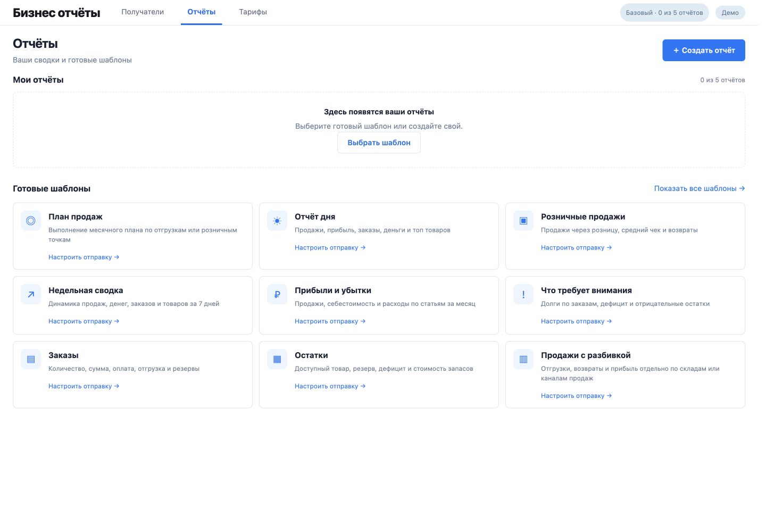Click the План продаж target icon
The width and height of the screenshot is (766, 532).
(x=31, y=221)
